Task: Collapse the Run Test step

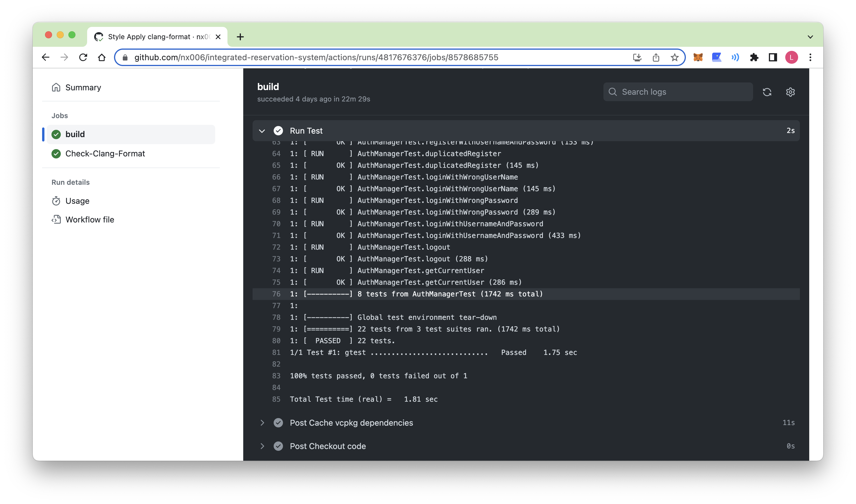Action: tap(262, 131)
